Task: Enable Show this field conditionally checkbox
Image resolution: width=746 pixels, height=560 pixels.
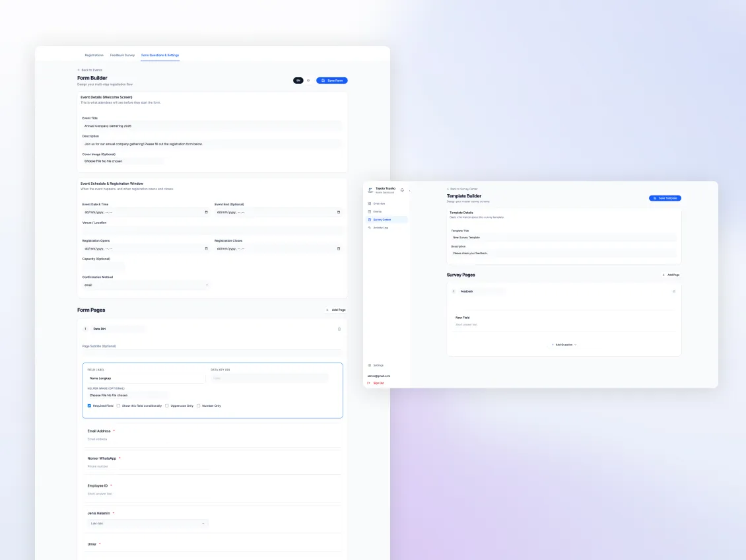Action: click(118, 406)
